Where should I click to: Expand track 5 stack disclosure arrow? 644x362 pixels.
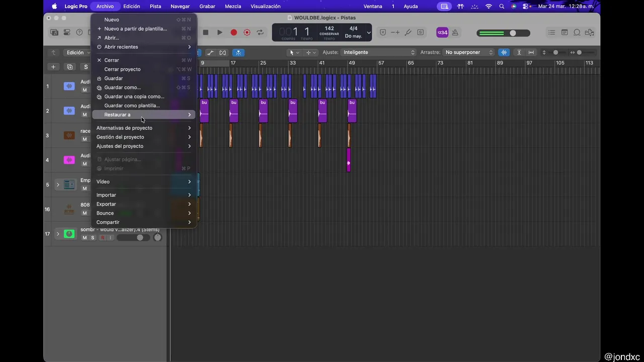click(x=58, y=185)
